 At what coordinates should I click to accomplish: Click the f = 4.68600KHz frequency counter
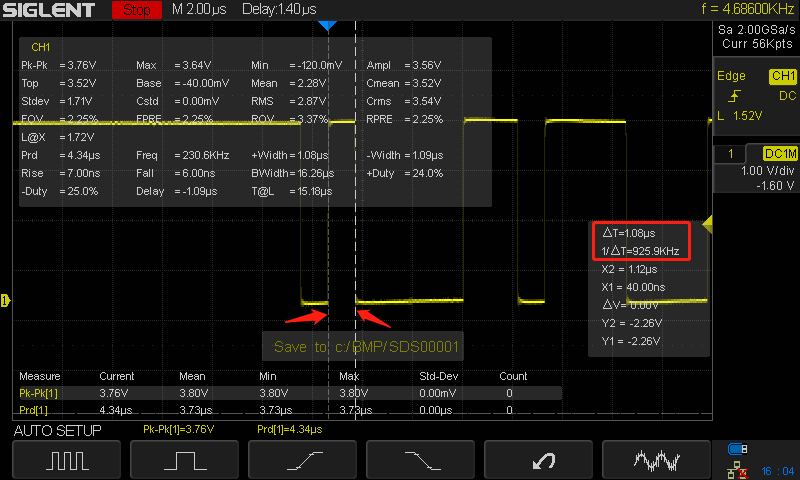click(x=747, y=9)
